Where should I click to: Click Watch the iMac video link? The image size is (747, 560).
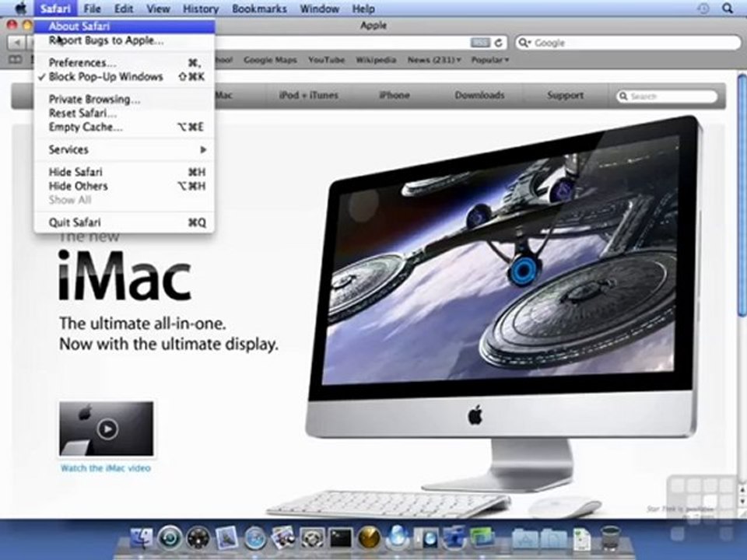(106, 468)
